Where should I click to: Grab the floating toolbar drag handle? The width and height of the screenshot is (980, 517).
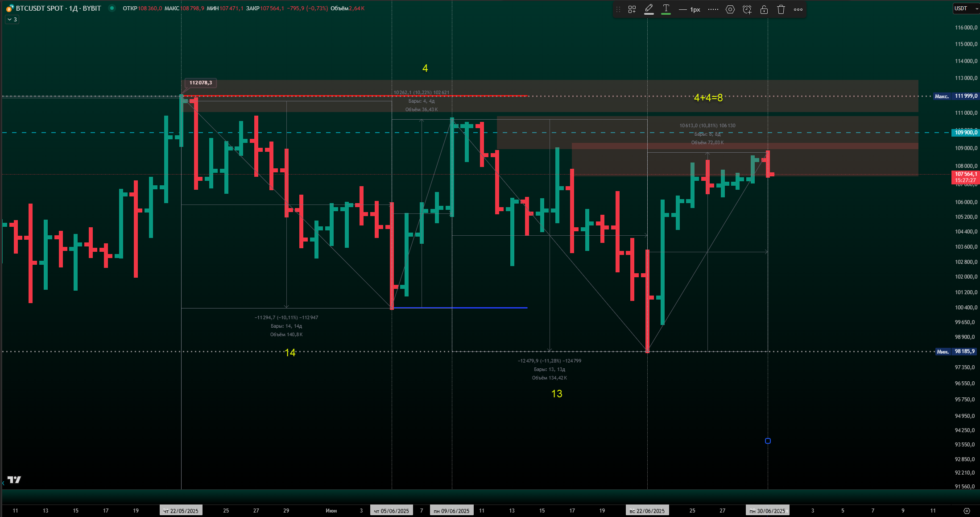point(618,9)
